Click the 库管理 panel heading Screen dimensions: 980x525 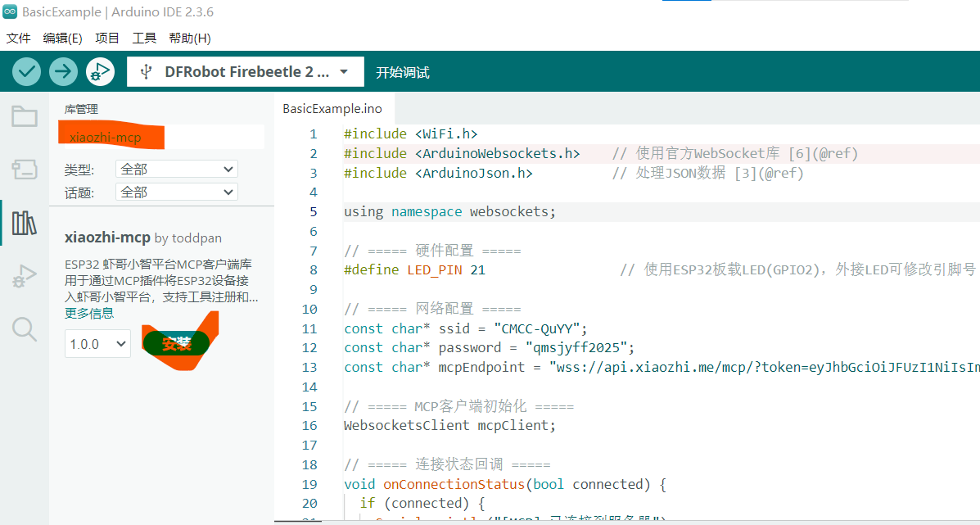(81, 110)
